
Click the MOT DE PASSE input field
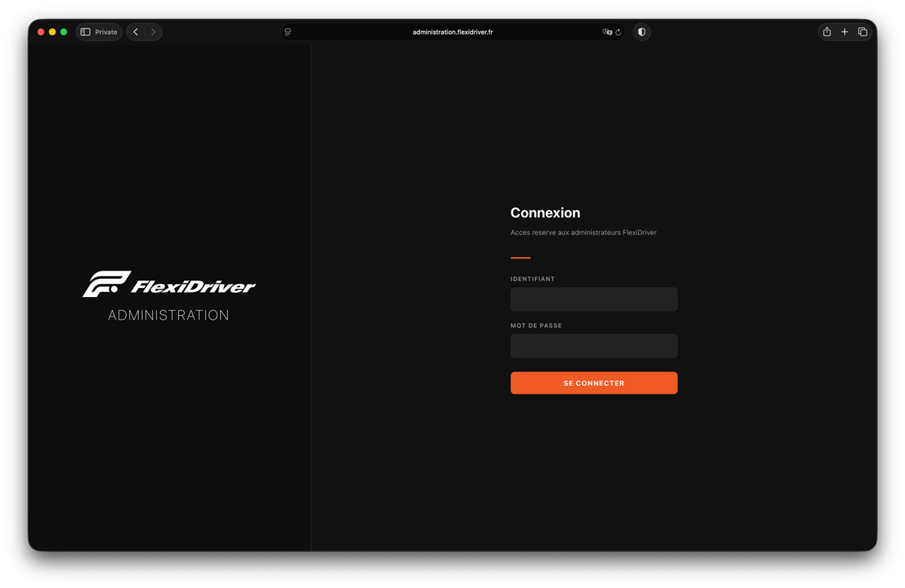click(x=594, y=346)
